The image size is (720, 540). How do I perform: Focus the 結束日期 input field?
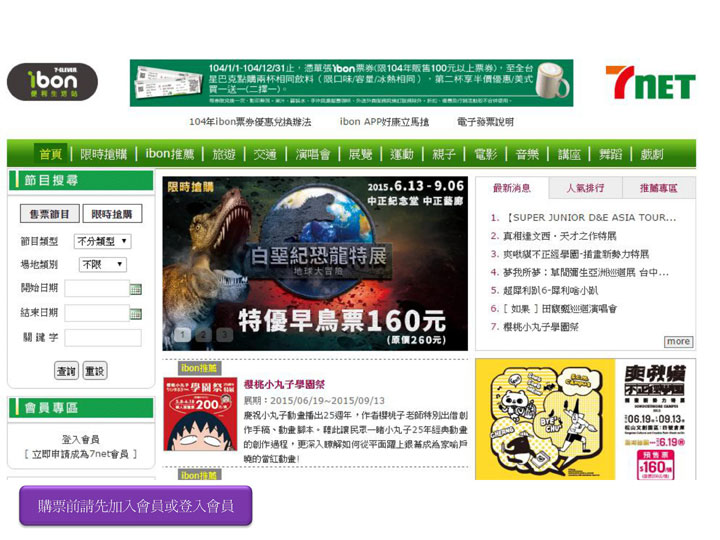click(x=97, y=313)
